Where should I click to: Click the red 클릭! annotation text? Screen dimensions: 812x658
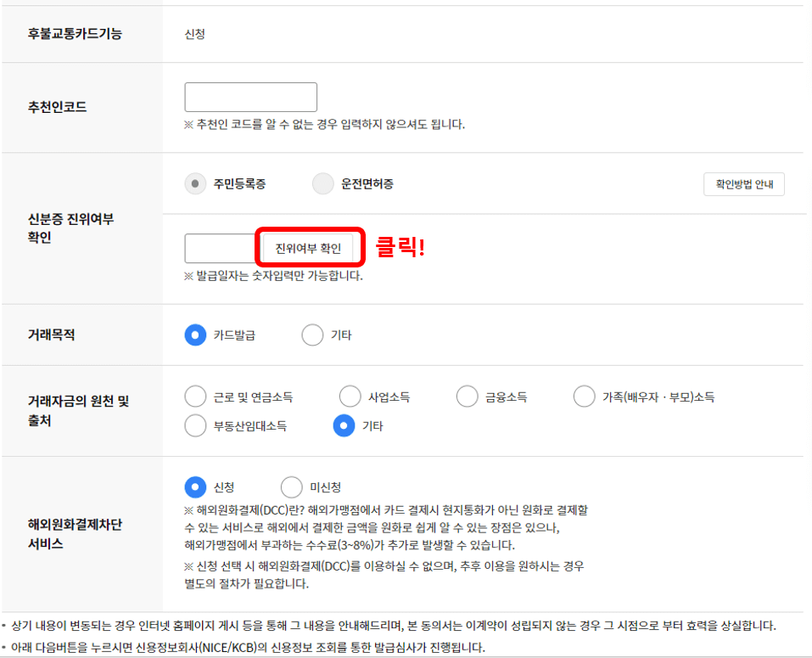pyautogui.click(x=399, y=245)
